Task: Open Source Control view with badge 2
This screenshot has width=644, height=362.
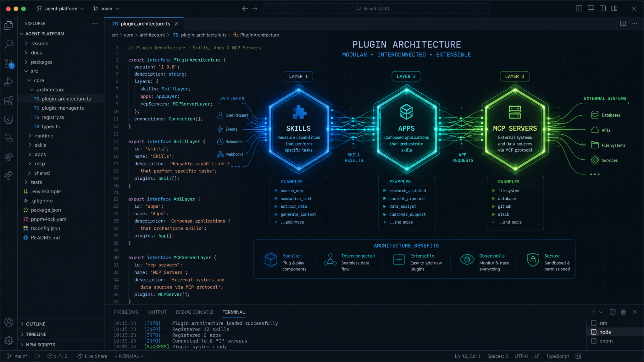Action: point(9,63)
